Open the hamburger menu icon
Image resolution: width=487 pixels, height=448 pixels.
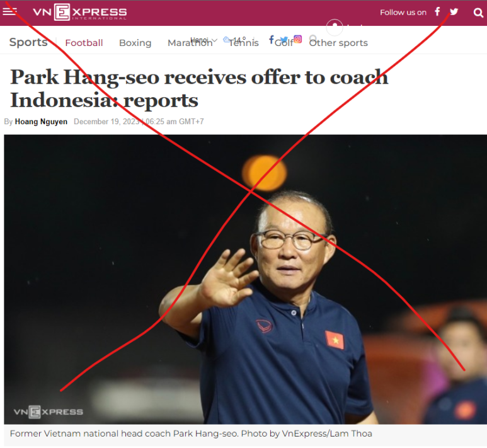(x=9, y=11)
